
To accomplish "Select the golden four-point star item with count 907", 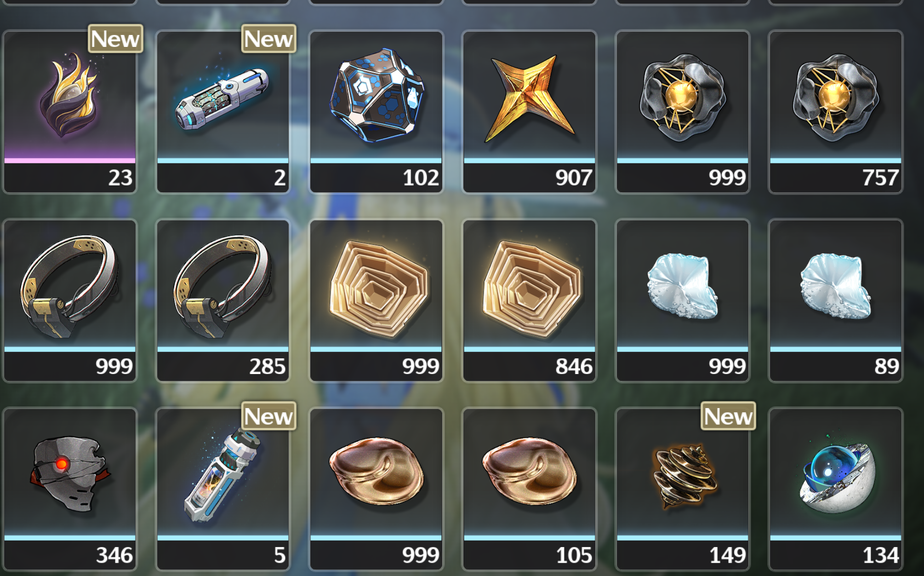I will coord(530,112).
